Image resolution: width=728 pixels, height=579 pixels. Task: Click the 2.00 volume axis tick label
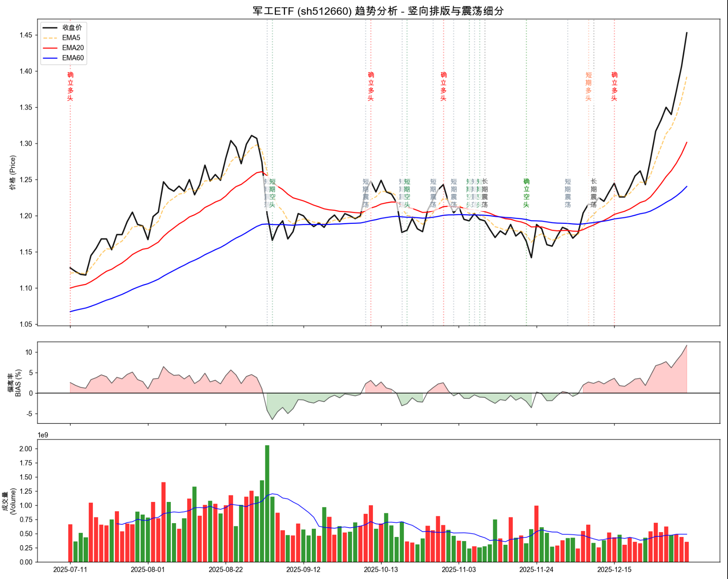26,449
